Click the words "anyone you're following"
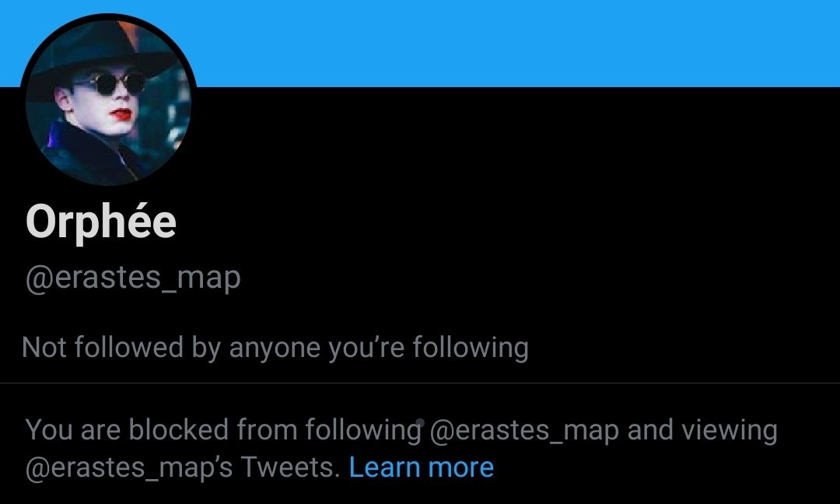 (x=379, y=348)
